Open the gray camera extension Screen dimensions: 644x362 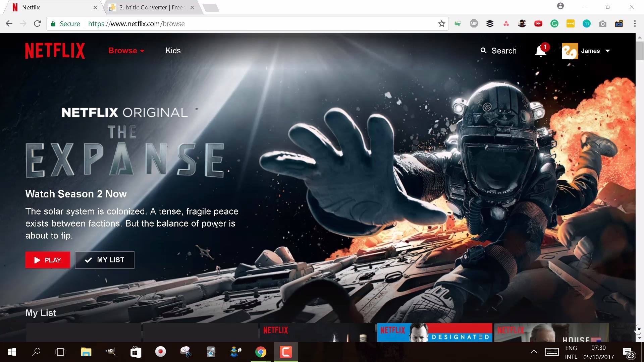[x=603, y=24]
